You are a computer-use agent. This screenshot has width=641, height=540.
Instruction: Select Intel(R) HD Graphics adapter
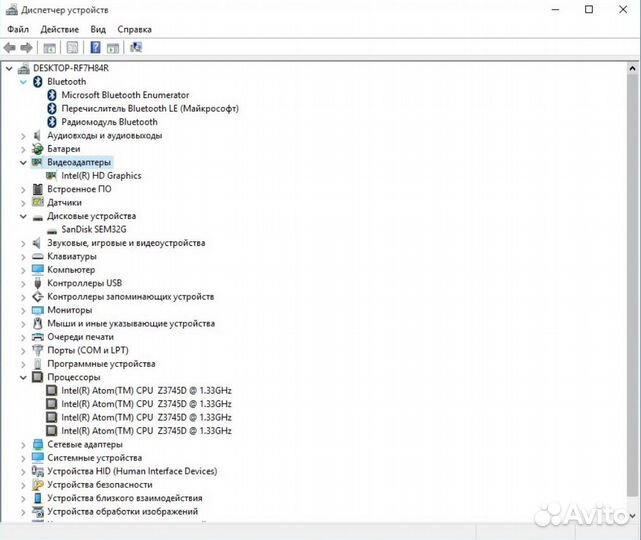[x=101, y=176]
